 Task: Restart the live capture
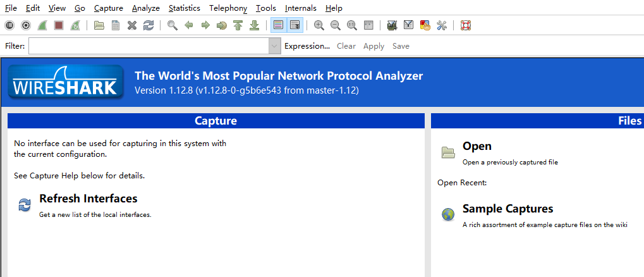click(75, 25)
